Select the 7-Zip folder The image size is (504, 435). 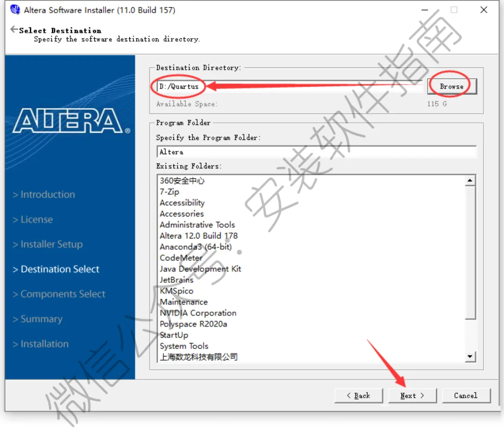click(169, 192)
